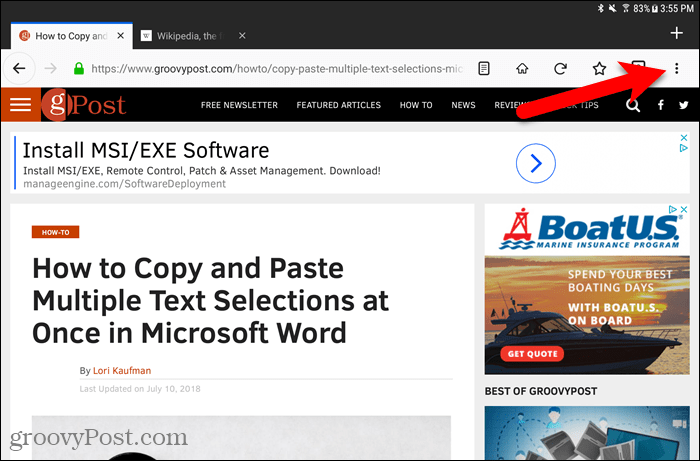Close the Wikipedia tab
Image resolution: width=700 pixels, height=461 pixels.
point(242,36)
